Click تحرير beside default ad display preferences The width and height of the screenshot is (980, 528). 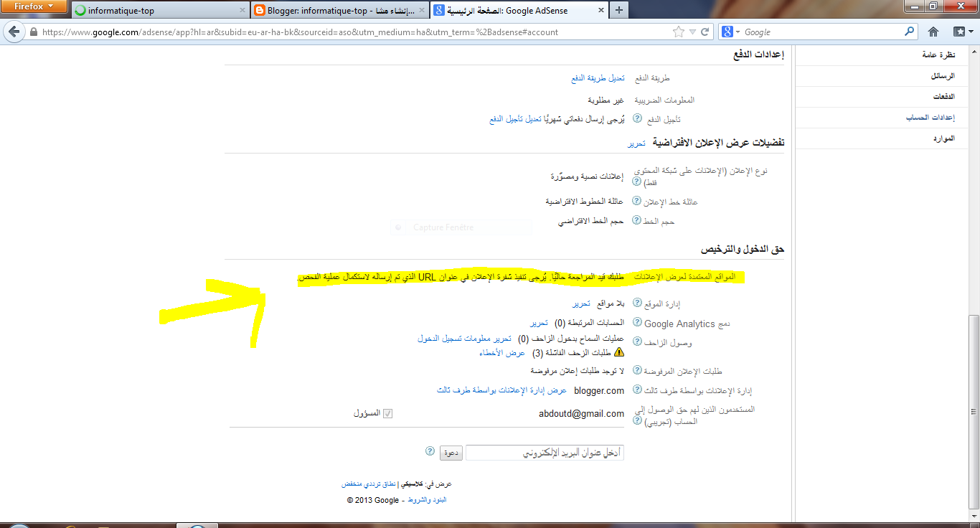tap(637, 143)
